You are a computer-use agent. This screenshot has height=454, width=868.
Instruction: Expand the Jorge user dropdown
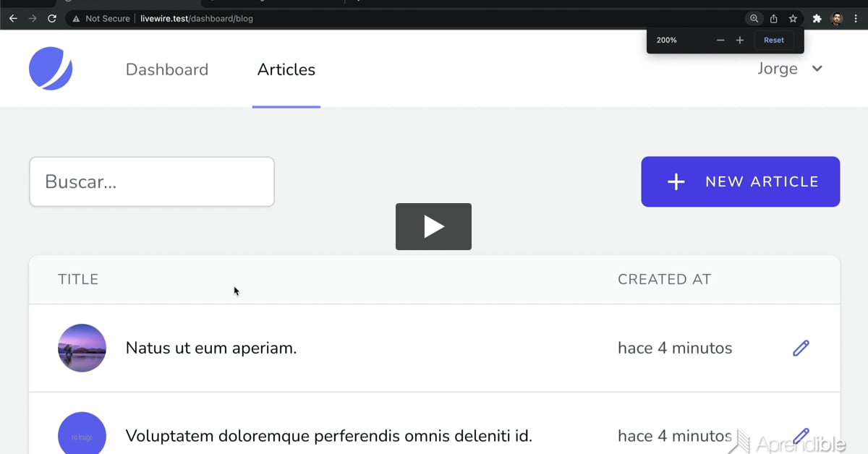tap(790, 69)
